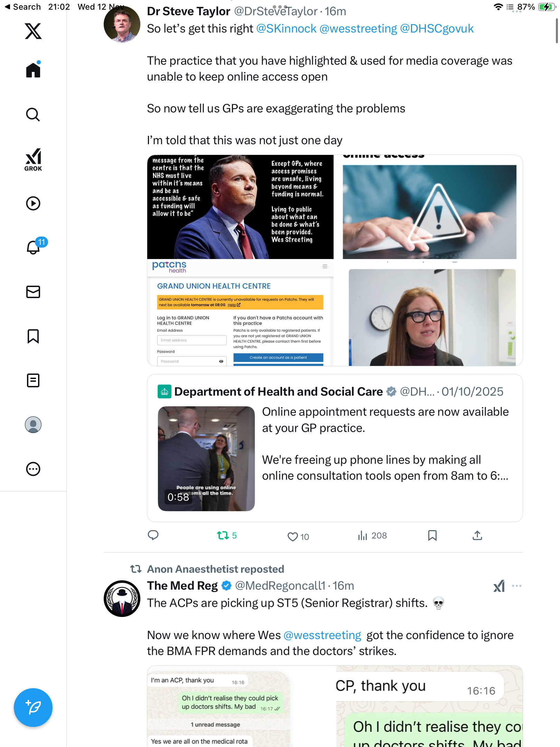Like Dr Steve Taylor's post
Screen dimensions: 560x747
293,536
